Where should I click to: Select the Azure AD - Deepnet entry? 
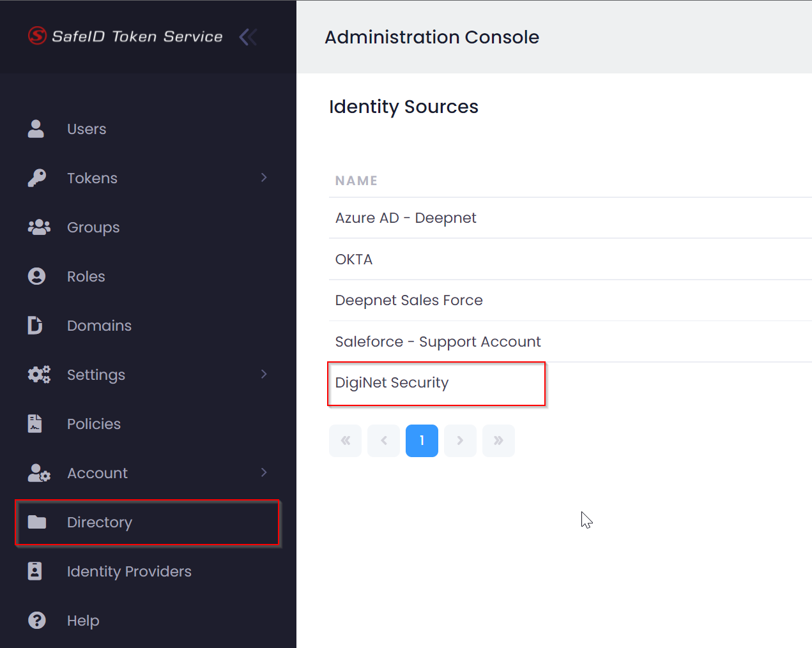point(406,218)
